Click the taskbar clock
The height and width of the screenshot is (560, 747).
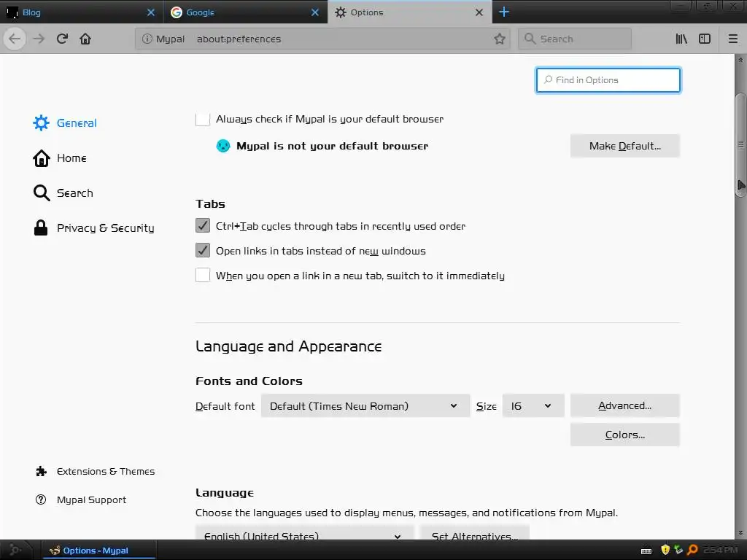coord(720,550)
